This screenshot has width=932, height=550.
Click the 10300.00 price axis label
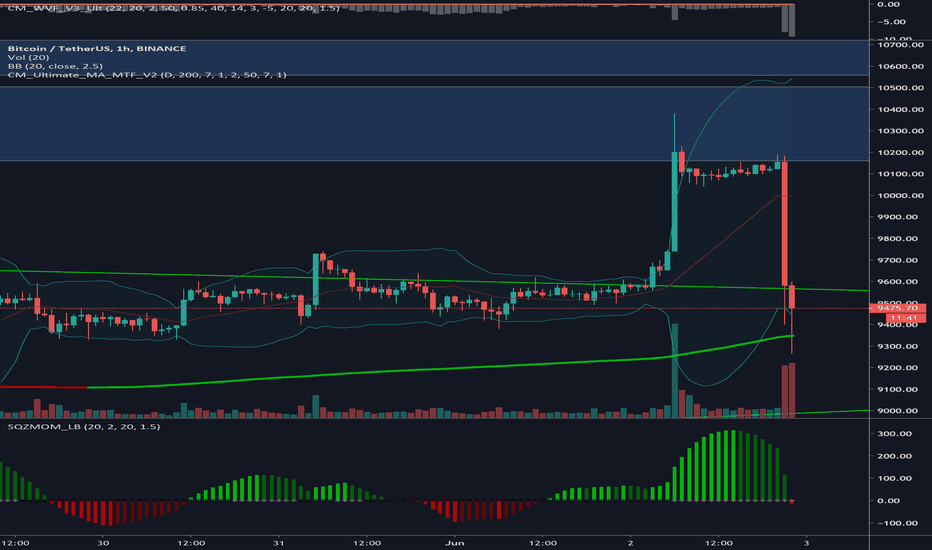point(900,131)
